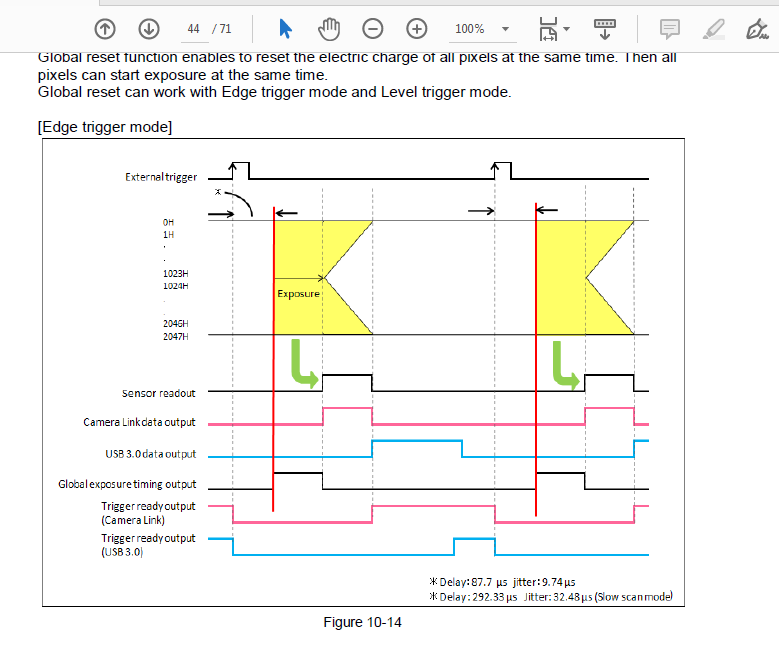This screenshot has height=647, width=779.
Task: Zoom in with the plus button
Action: [x=417, y=29]
